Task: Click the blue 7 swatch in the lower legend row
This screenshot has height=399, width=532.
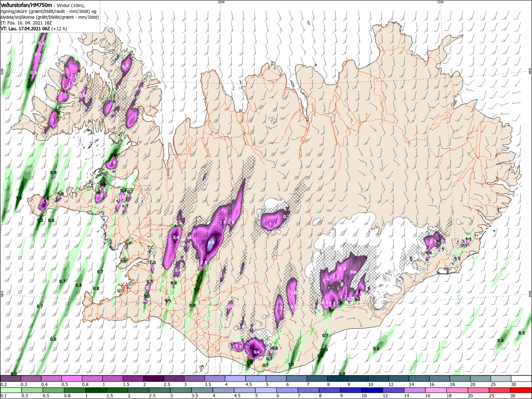Action: (308, 390)
